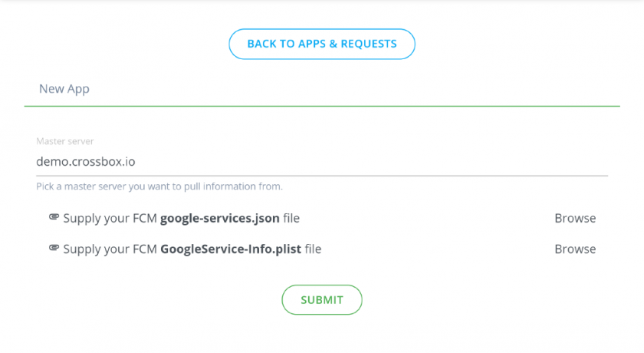Screen dimensions: 644x353
Task: Click the word 'file' after GoogleService-Info.plist
Action: point(313,249)
